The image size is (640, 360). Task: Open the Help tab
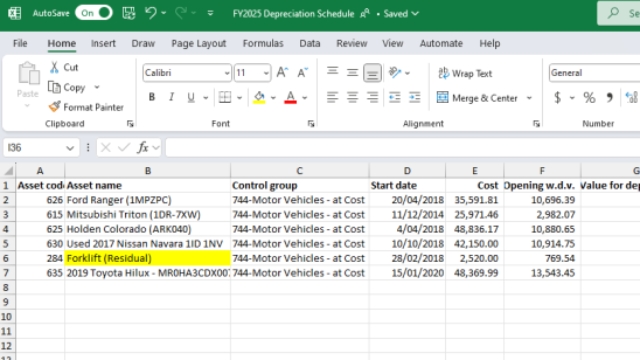click(x=489, y=43)
